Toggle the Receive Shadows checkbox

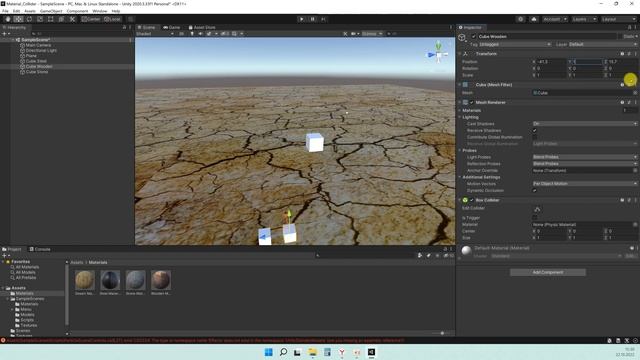tap(535, 131)
